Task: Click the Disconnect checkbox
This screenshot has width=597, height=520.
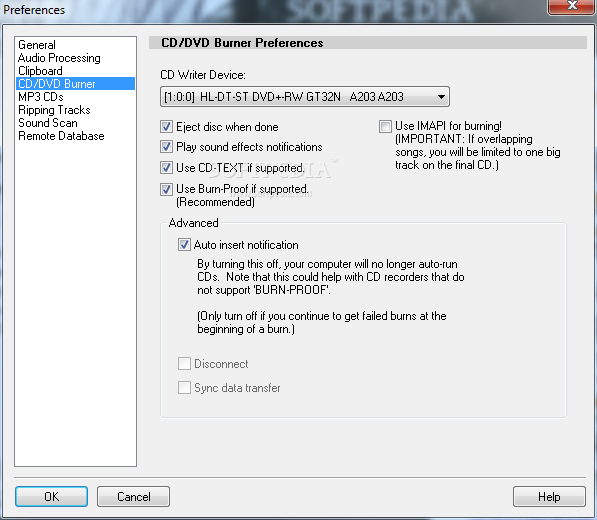Action: [x=184, y=364]
